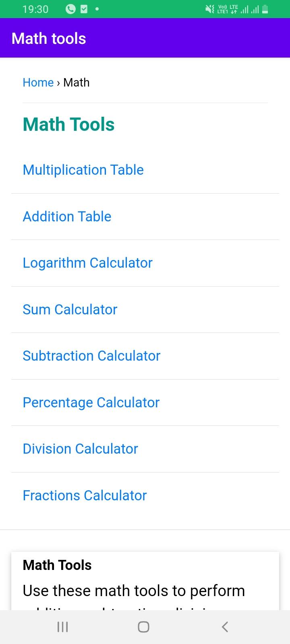Viewport: 290px width, 644px height.
Task: Open the Fractions Calculator link
Action: (x=85, y=495)
